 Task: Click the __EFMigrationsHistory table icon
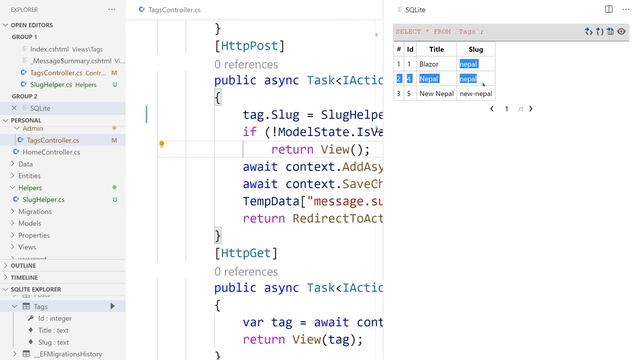(x=26, y=354)
